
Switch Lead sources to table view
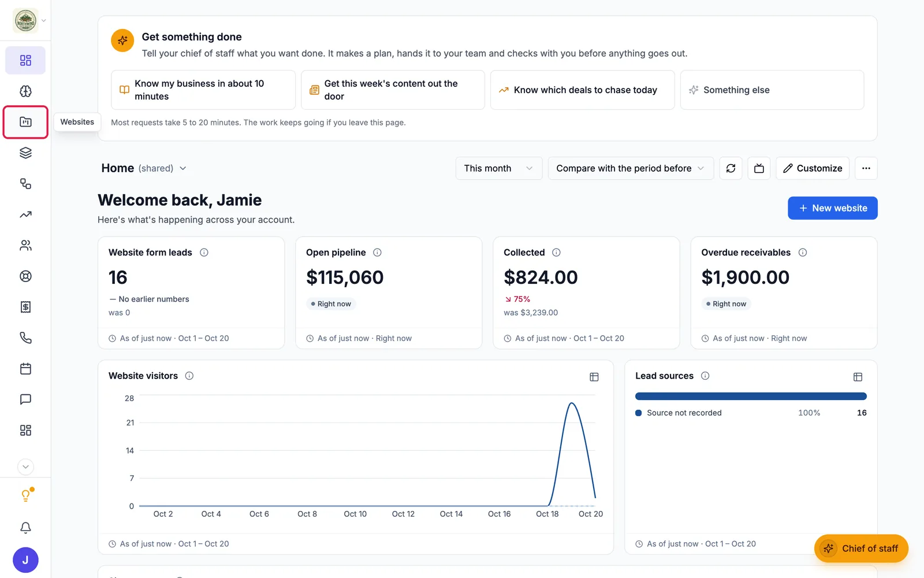click(858, 377)
